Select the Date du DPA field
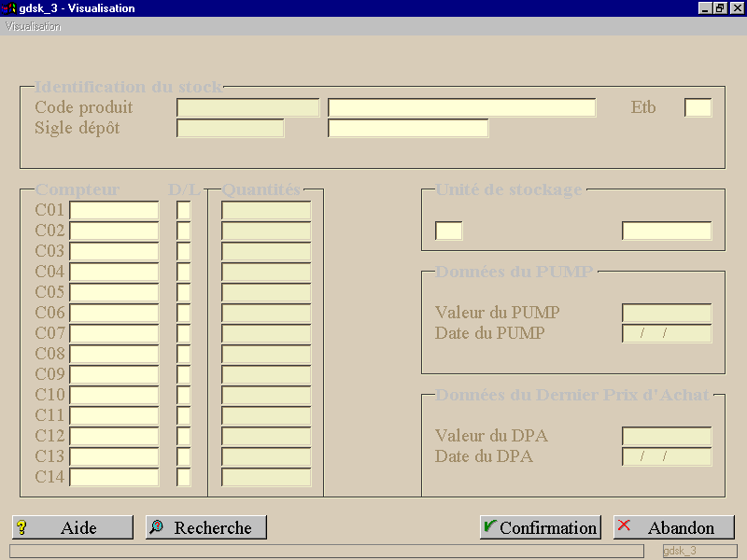 [x=667, y=456]
